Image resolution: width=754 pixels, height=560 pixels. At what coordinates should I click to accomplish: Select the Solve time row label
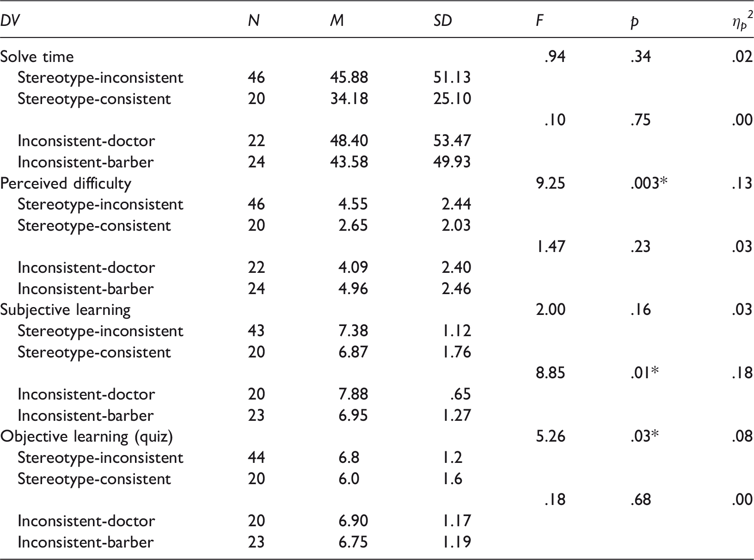(x=37, y=56)
